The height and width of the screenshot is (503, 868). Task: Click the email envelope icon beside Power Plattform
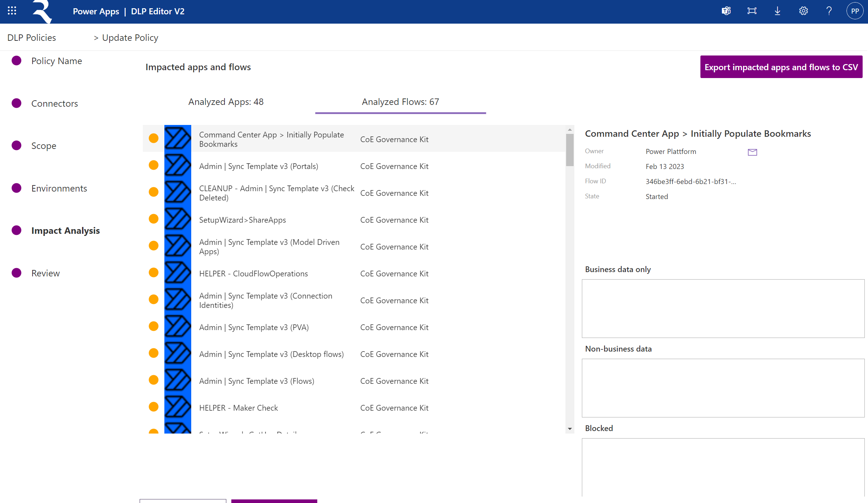(x=752, y=152)
